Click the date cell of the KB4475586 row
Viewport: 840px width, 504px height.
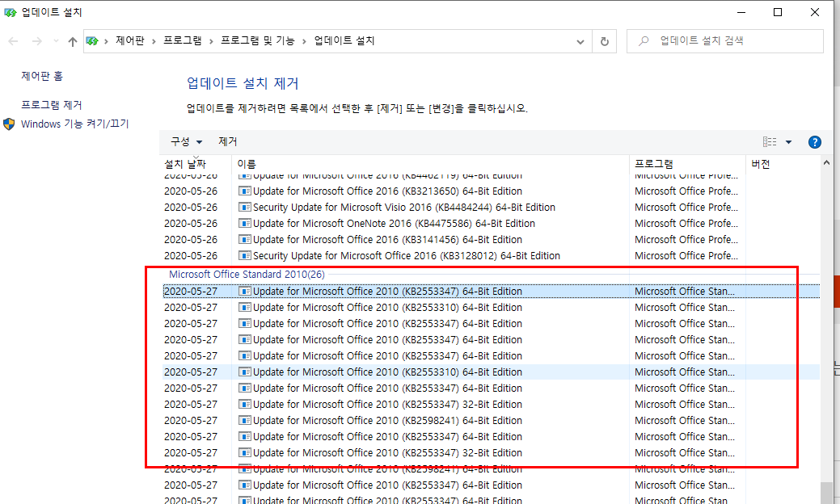191,223
